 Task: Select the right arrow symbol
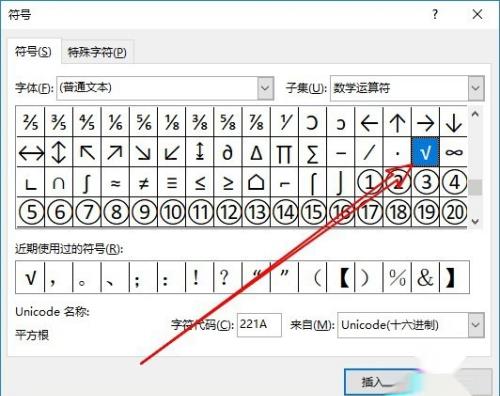pos(426,122)
